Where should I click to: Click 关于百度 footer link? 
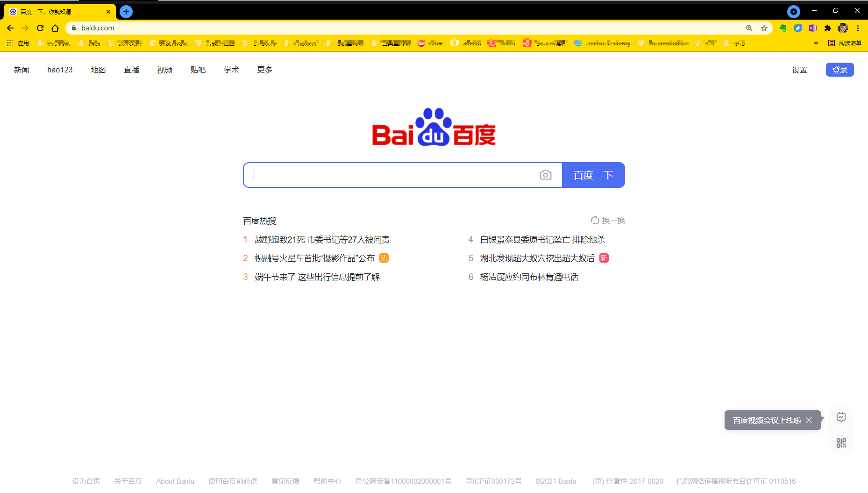tap(128, 481)
